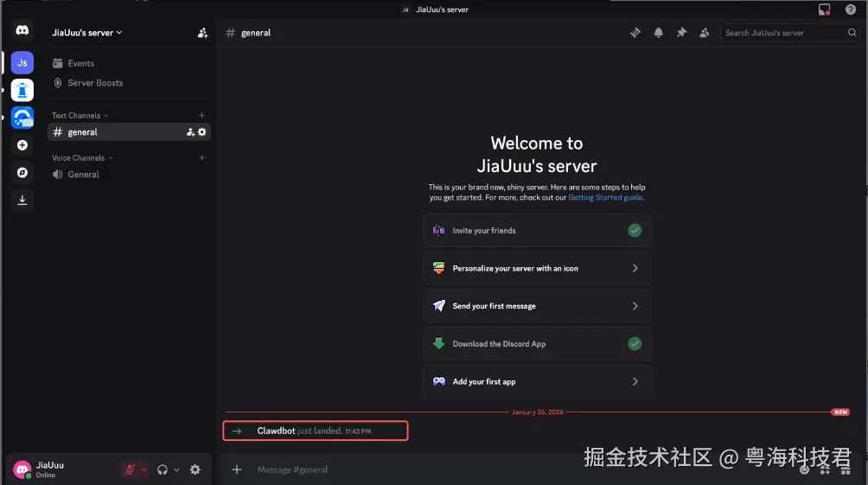Open notification settings bell icon
Screen dimensions: 868x485
click(658, 33)
